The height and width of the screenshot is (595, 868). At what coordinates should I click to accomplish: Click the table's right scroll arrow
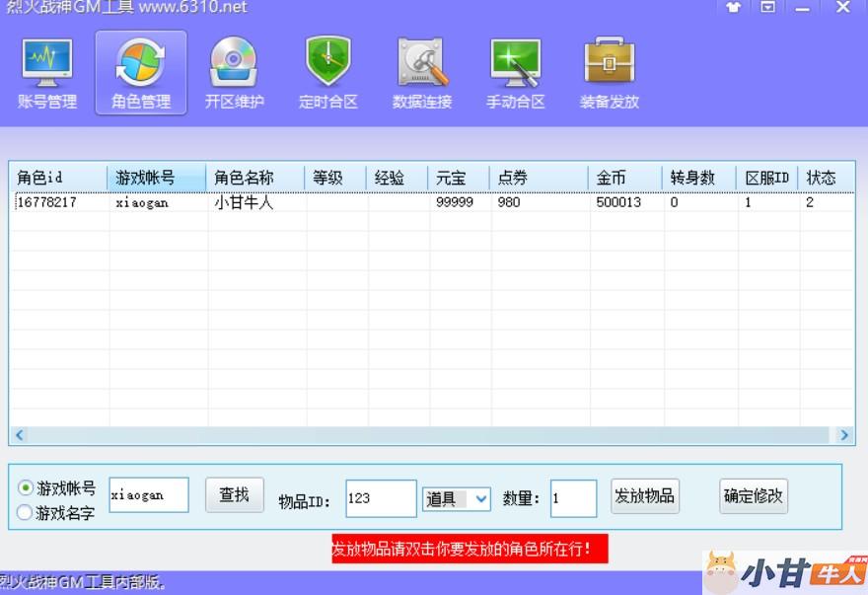click(x=844, y=435)
